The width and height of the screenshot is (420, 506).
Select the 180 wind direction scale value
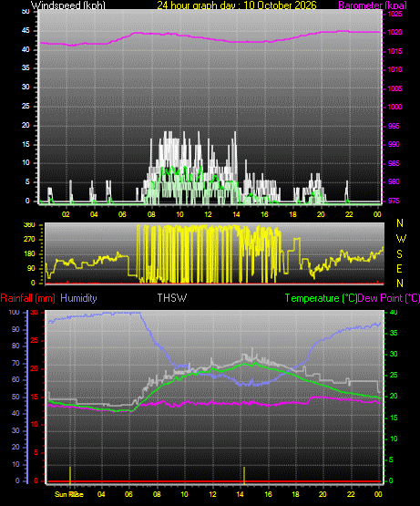[x=29, y=254]
